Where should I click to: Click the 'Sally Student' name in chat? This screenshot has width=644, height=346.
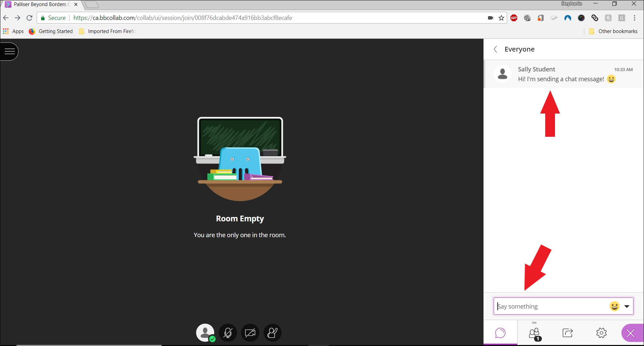tap(536, 69)
